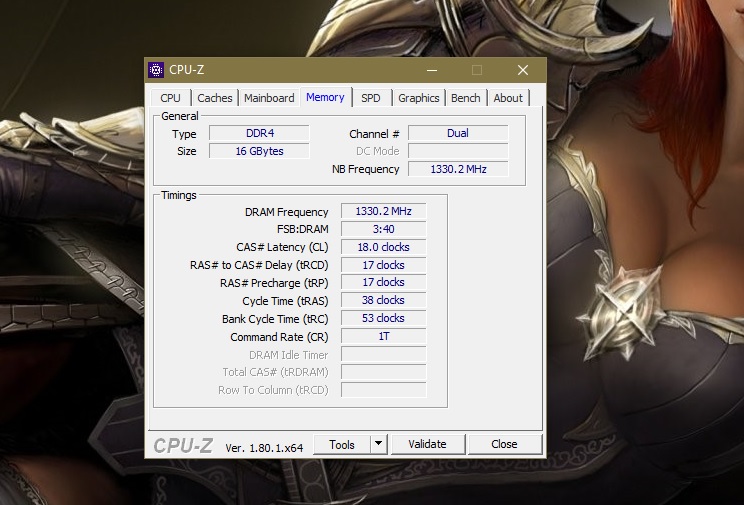
Task: Expand the Tools dropdown arrow
Action: pos(378,444)
